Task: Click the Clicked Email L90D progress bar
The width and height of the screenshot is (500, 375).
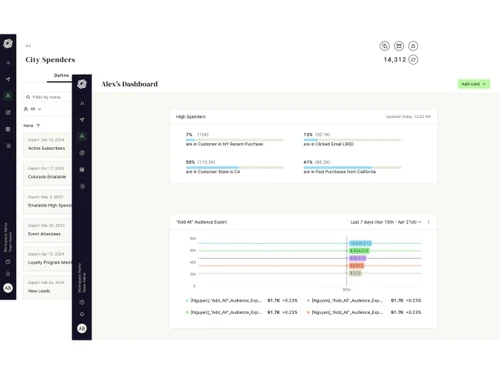Action: [352, 140]
